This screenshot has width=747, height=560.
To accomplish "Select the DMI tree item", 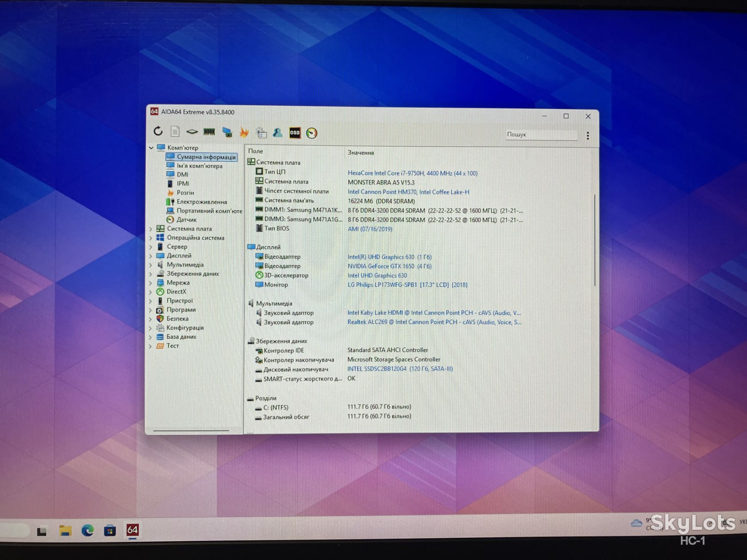I will pyautogui.click(x=182, y=175).
